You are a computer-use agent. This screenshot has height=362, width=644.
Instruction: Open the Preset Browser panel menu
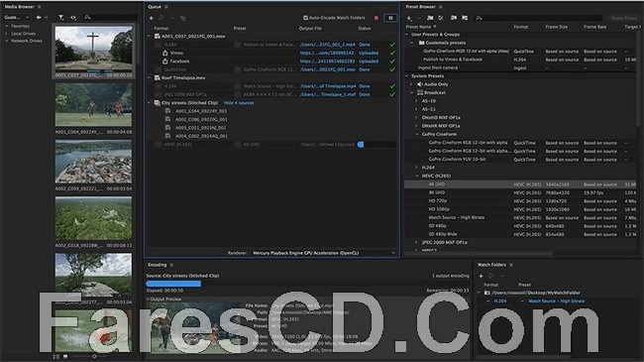click(441, 7)
